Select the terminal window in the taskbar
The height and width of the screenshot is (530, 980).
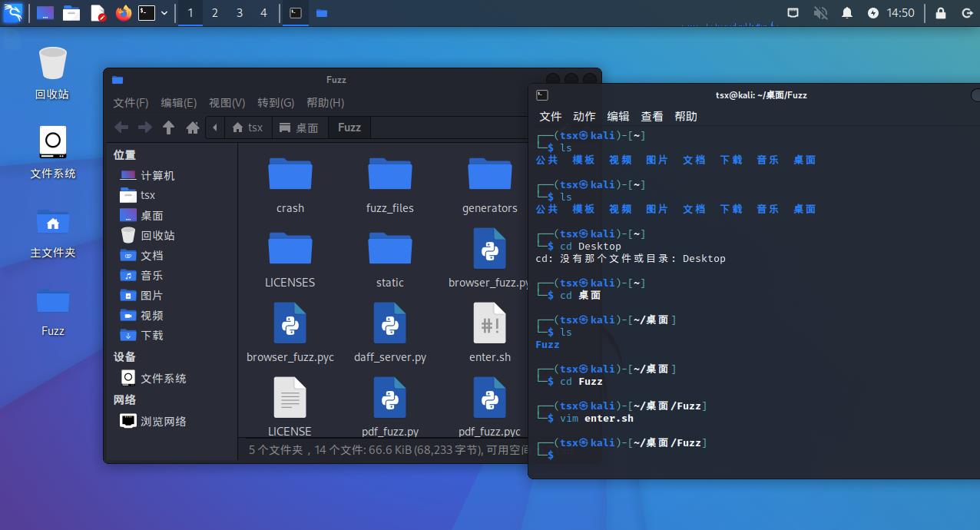[x=295, y=13]
